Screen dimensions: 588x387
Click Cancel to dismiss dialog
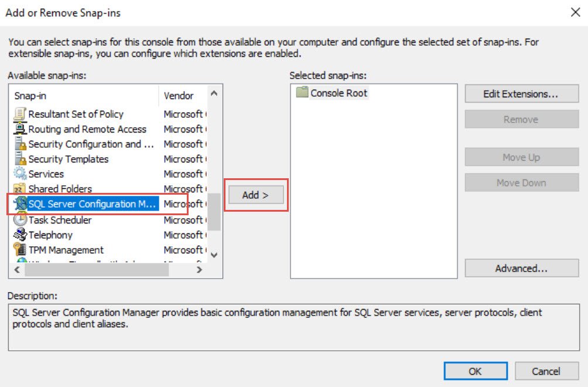point(546,371)
